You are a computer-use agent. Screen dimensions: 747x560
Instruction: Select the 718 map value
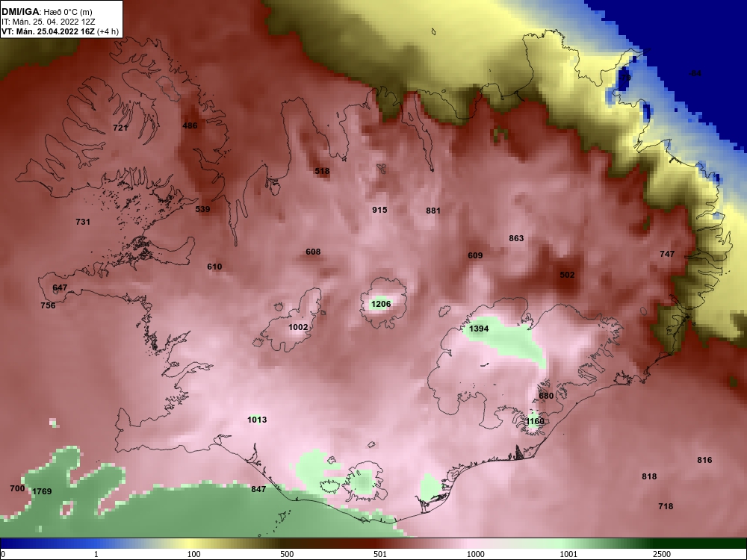click(x=666, y=507)
